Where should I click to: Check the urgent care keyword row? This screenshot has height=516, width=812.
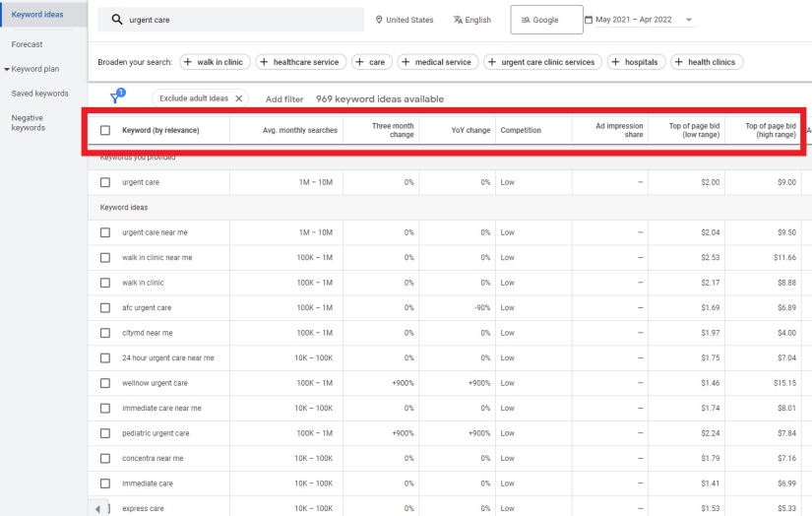[105, 182]
